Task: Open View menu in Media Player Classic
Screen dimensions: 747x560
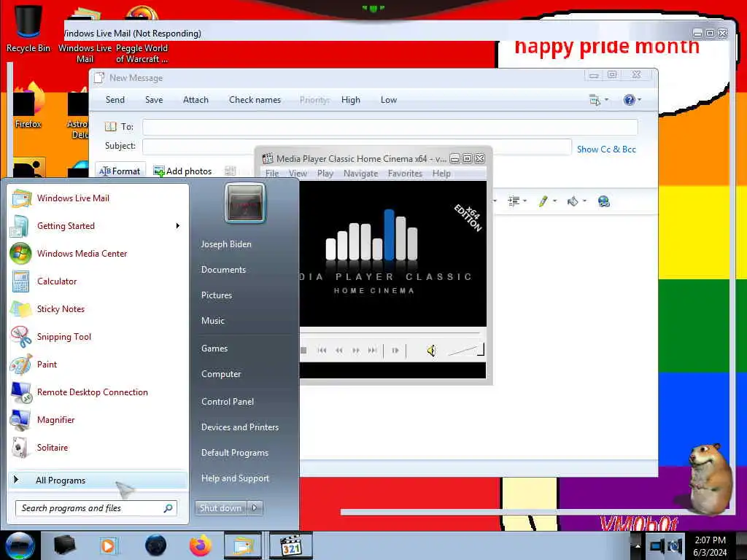Action: [298, 174]
